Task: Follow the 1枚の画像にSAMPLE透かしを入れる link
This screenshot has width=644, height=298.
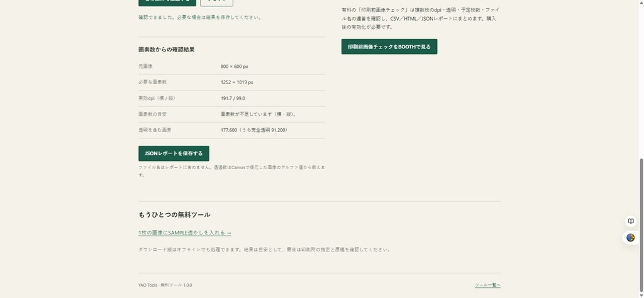Action: [185, 233]
